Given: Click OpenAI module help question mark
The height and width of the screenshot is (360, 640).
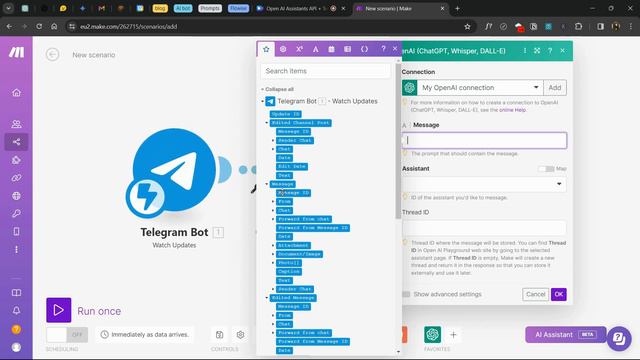Looking at the screenshot, I should tap(550, 51).
